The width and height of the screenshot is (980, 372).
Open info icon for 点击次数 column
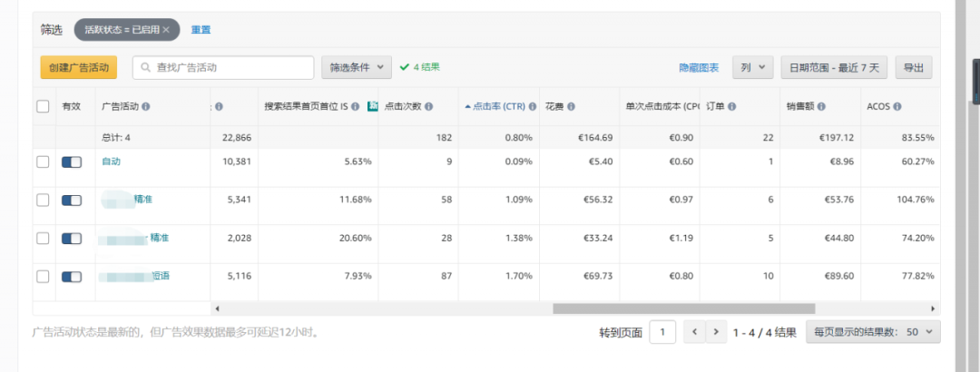[428, 107]
